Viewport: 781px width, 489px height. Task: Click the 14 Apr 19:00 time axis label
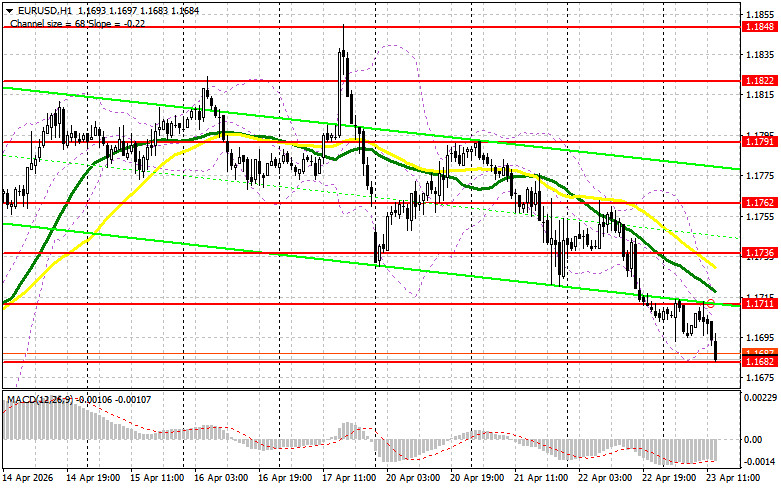tap(93, 478)
